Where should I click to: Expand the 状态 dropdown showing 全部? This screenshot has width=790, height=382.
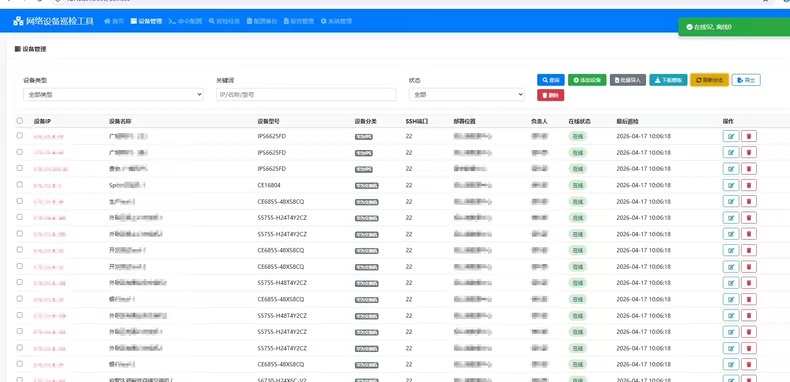[467, 94]
